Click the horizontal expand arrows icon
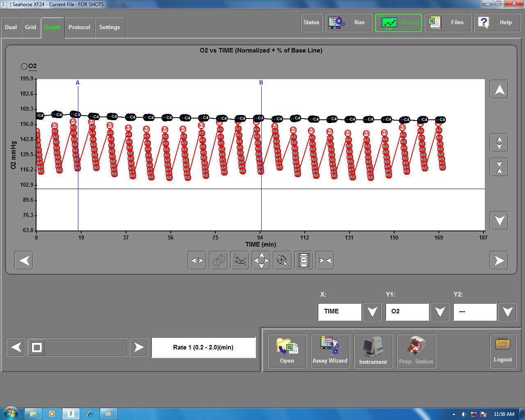Screen dimensions: 525x420 pos(197,260)
